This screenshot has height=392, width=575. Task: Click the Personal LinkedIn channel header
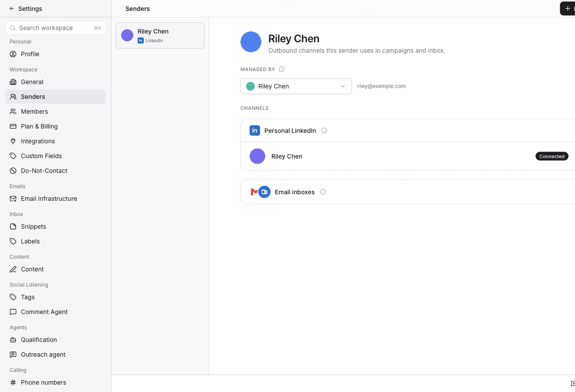(408, 131)
